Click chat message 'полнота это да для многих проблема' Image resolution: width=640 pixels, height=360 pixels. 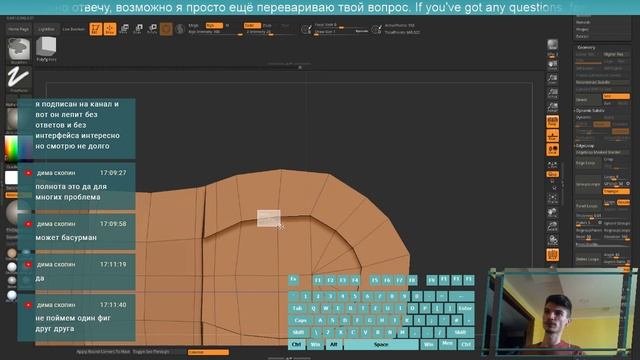(x=71, y=192)
